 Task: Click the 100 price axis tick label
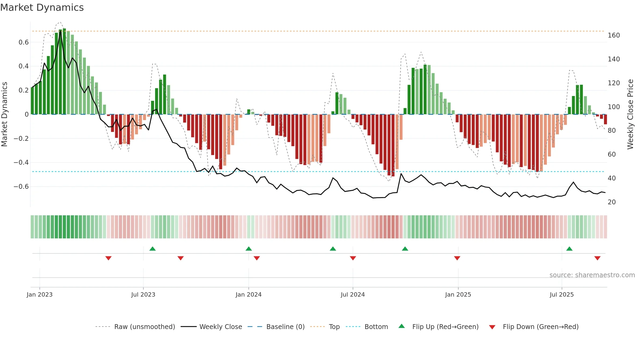pyautogui.click(x=614, y=107)
